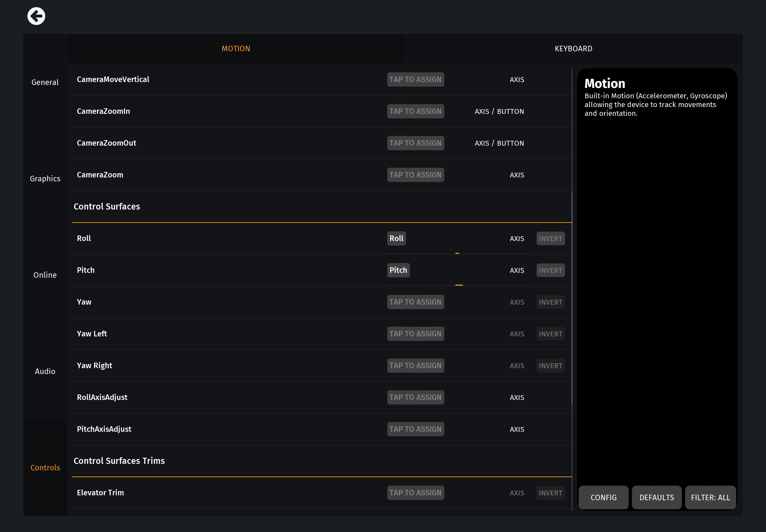Open the FILTER: ALL selector
Screen dimensions: 766x532
pos(710,497)
